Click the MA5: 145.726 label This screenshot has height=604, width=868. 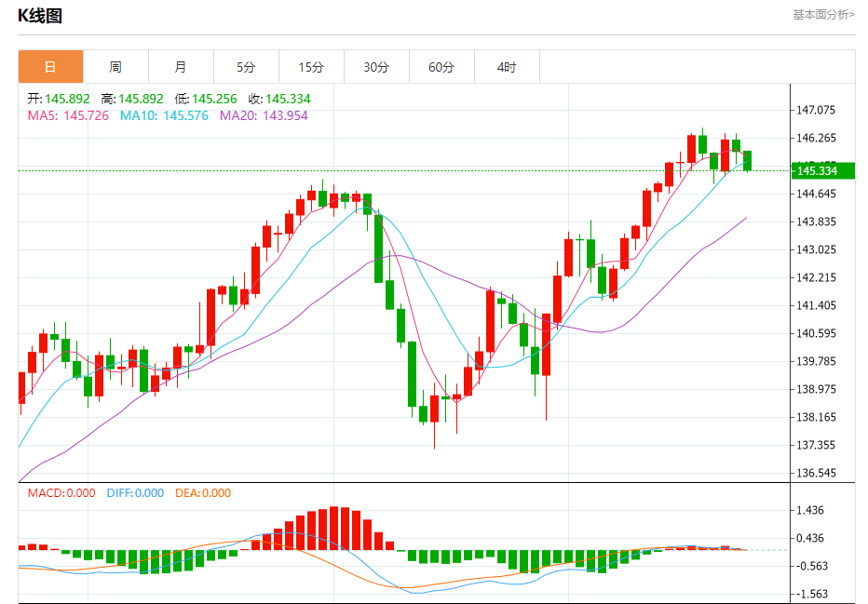pos(68,115)
